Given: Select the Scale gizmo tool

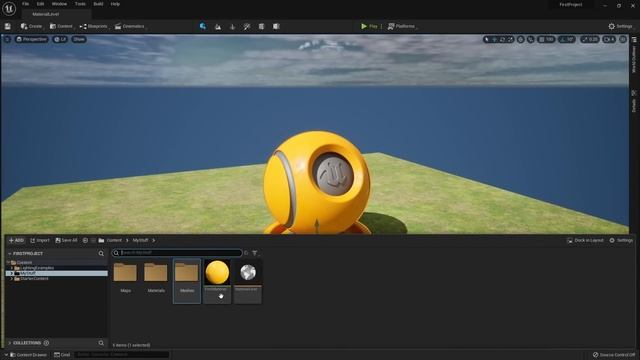Looking at the screenshot, I should point(510,40).
